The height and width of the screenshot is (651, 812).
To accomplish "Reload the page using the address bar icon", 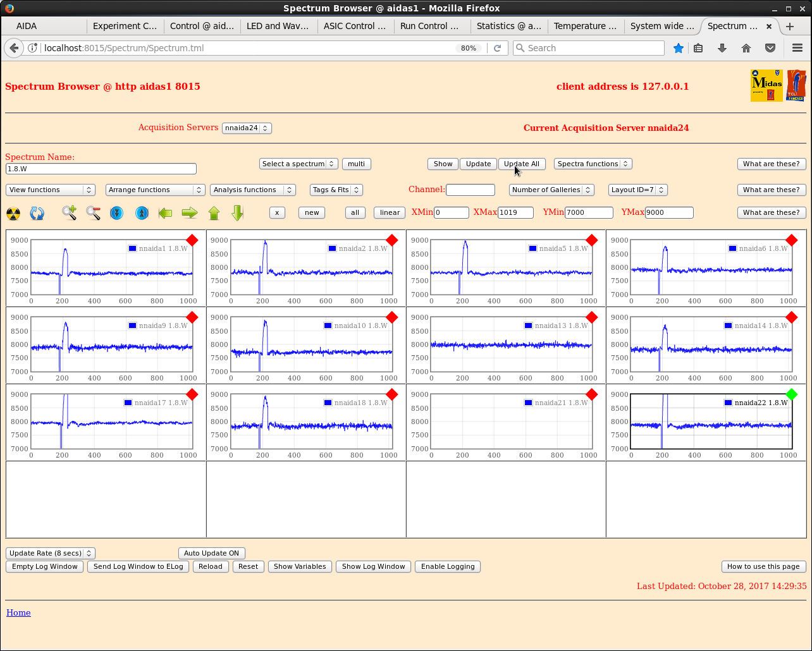I will [x=498, y=48].
